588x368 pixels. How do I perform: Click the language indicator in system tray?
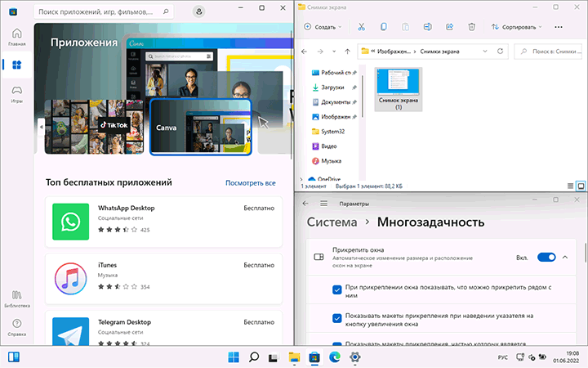tap(502, 357)
